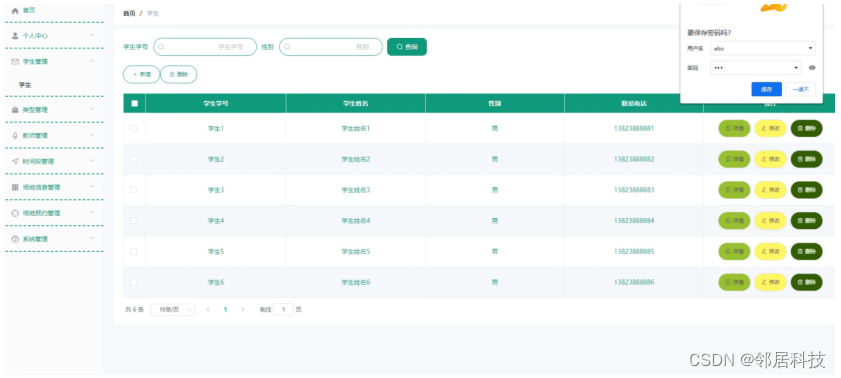Click the round icon beside 场地预约管理
The width and height of the screenshot is (841, 378).
[15, 213]
